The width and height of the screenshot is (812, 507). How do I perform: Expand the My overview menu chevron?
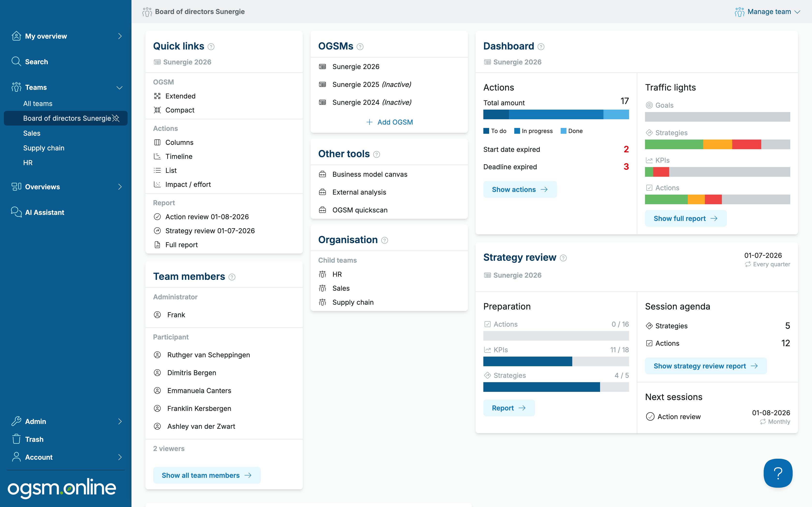tap(120, 36)
